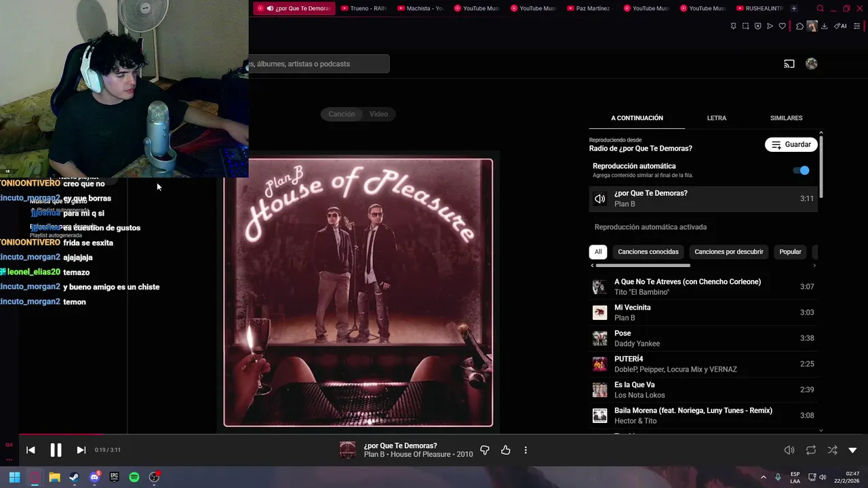Open File Explorer from the taskbar
Image resolution: width=868 pixels, height=488 pixels.
pyautogui.click(x=54, y=477)
